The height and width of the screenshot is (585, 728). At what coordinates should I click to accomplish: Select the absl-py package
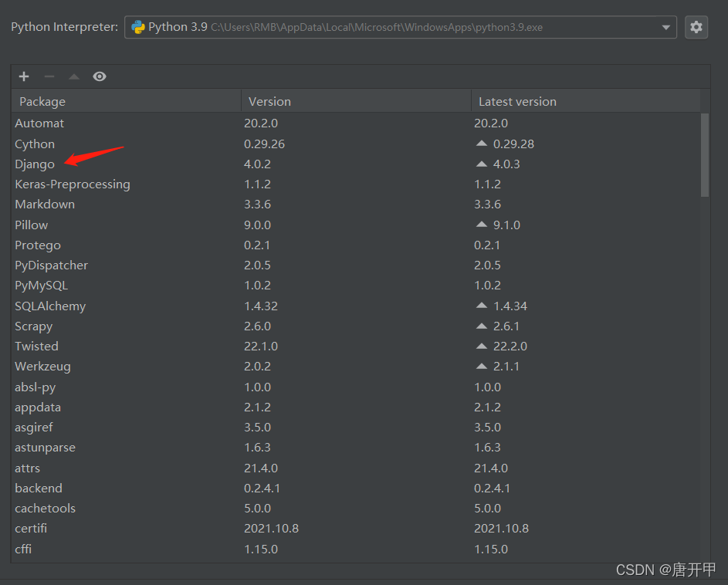coord(36,387)
